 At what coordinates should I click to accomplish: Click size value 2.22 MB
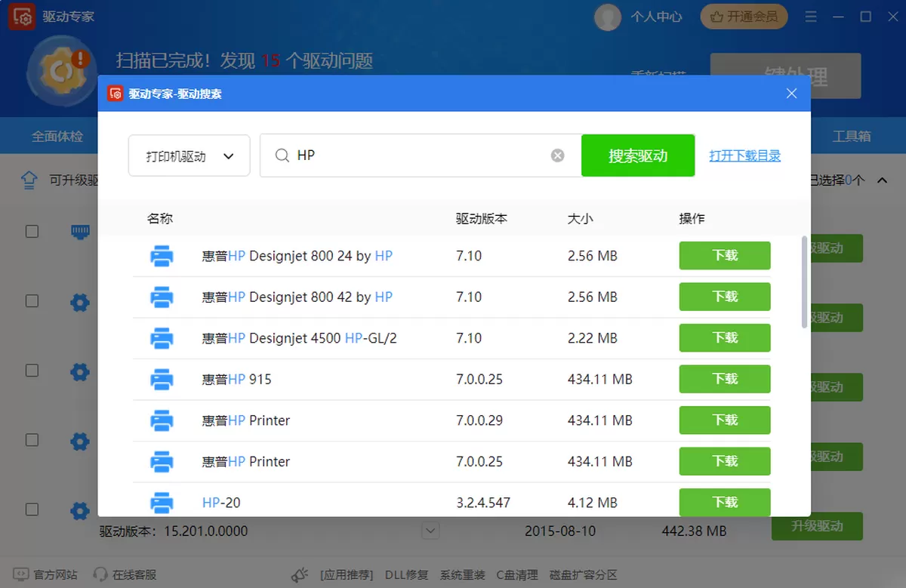(x=593, y=338)
